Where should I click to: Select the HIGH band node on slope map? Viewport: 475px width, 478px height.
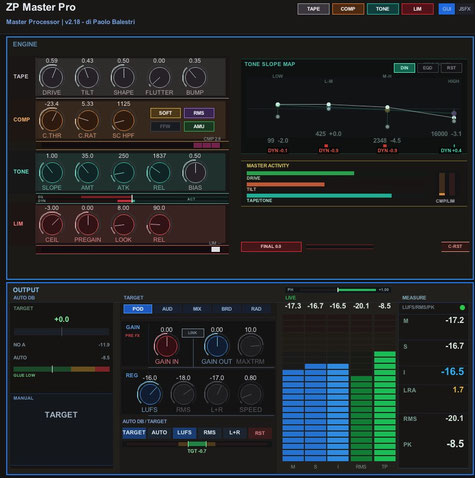coord(454,117)
